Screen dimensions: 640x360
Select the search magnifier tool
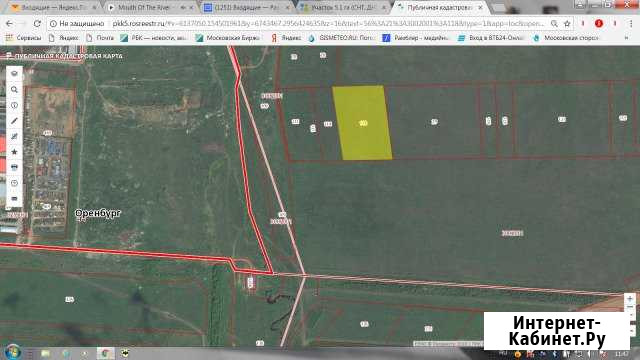tap(14, 89)
